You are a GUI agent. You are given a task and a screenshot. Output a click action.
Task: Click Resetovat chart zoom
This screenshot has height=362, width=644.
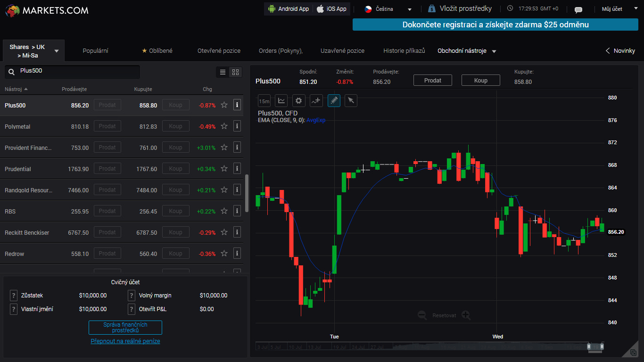click(444, 315)
